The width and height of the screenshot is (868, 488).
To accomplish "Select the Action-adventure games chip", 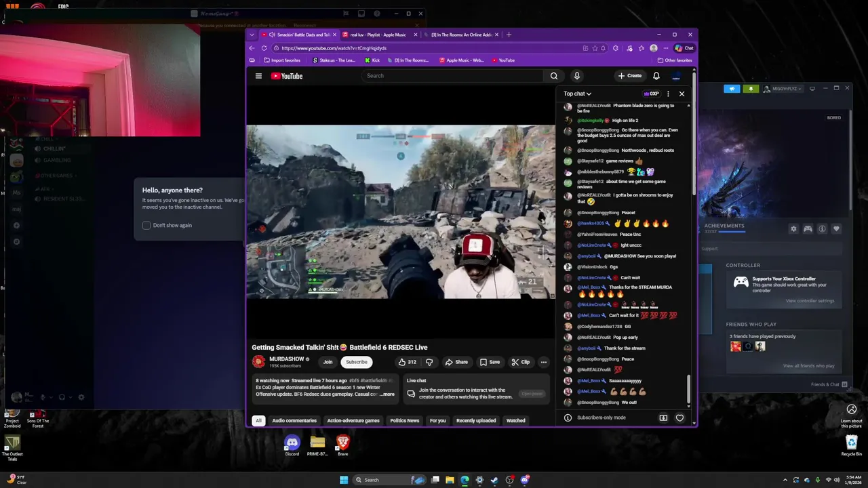I will click(x=353, y=420).
